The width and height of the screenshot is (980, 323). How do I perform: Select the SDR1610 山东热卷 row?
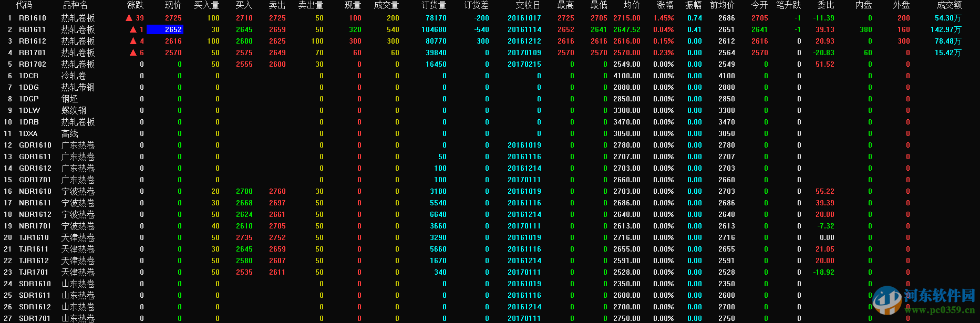pyautogui.click(x=490, y=284)
